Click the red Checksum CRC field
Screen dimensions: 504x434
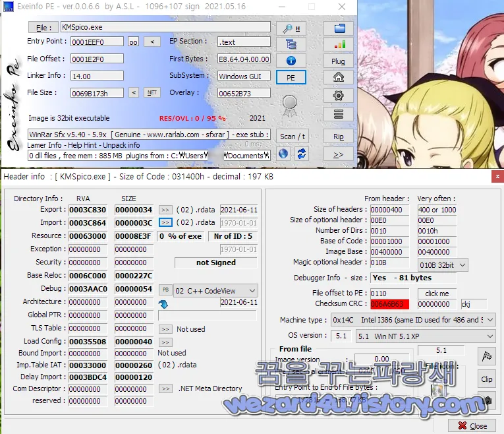coord(389,304)
